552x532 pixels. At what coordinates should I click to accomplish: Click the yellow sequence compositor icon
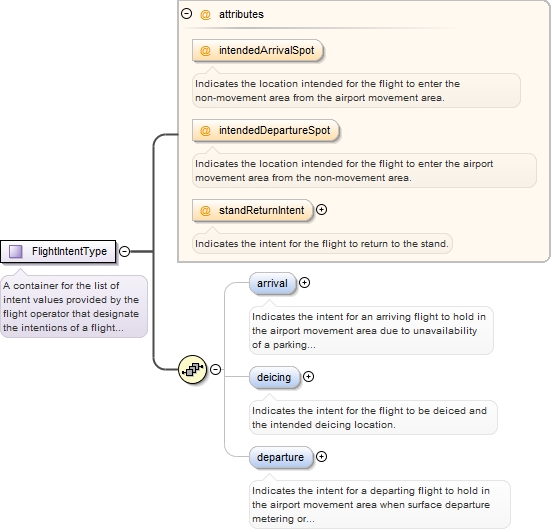[192, 369]
